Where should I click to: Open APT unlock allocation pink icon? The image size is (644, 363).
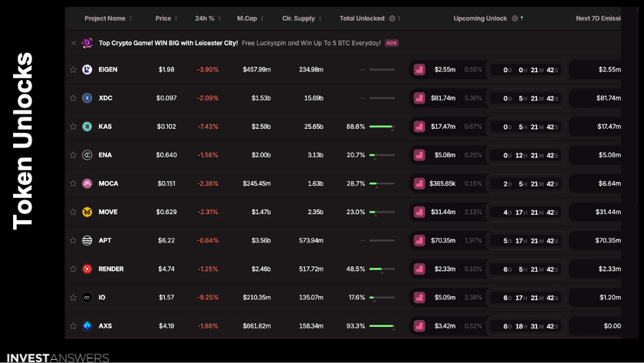pyautogui.click(x=419, y=240)
